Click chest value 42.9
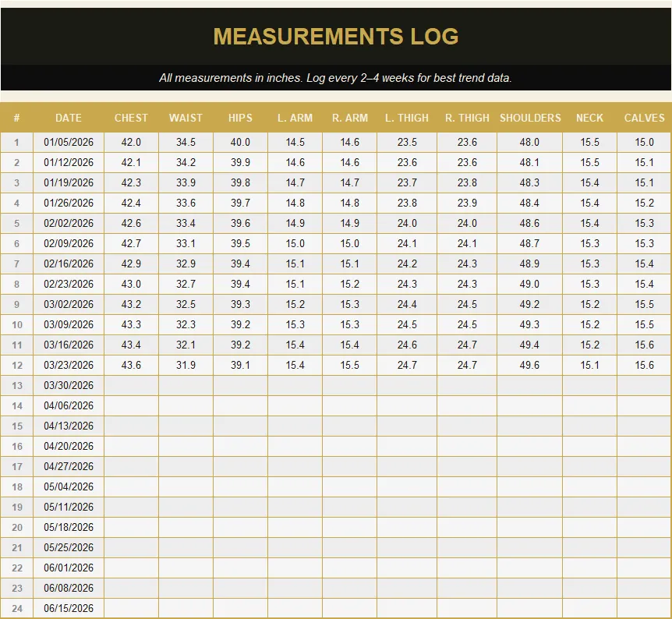This screenshot has height=619, width=672. point(131,264)
